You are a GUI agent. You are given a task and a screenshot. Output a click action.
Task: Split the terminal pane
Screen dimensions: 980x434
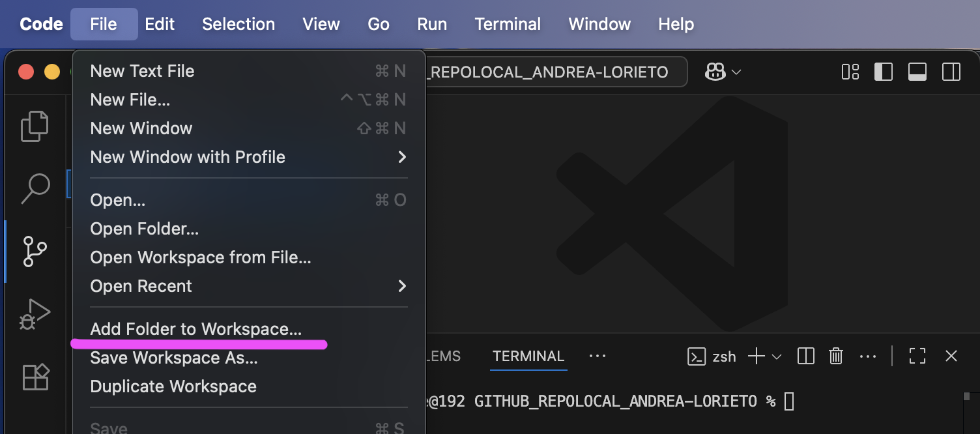click(x=806, y=356)
